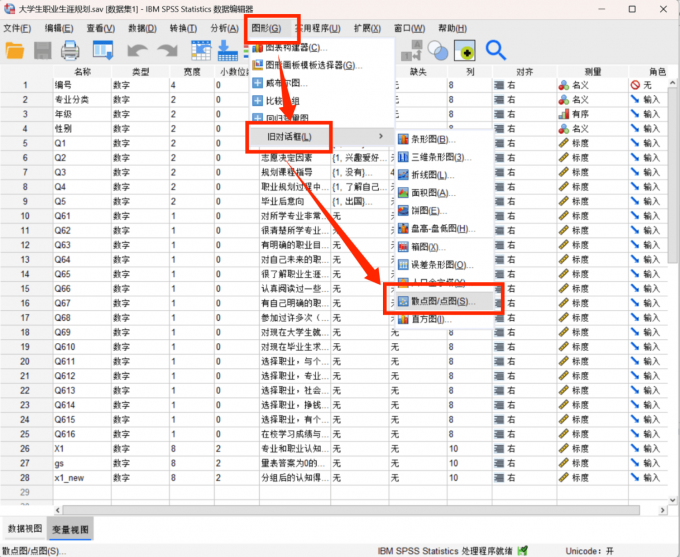
Task: Click the Undo arrow in toolbar
Action: point(137,50)
